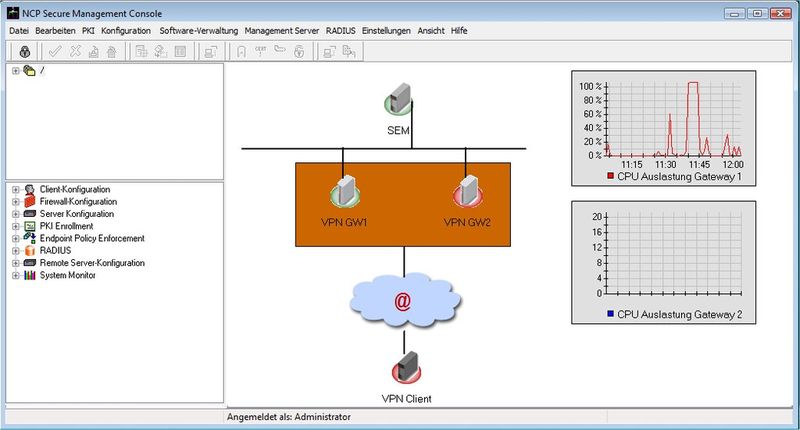Click the CPU Auslastung Gateway 2 chart

664,263
